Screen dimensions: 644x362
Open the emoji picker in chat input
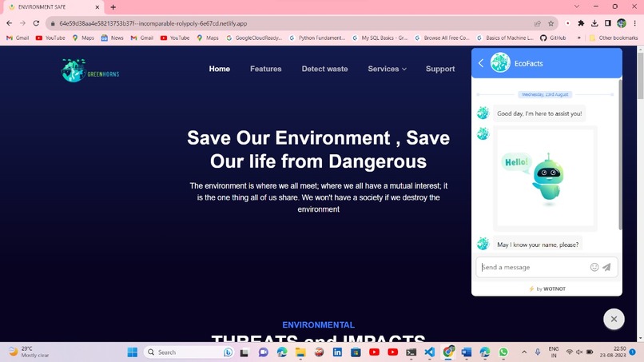click(x=594, y=267)
